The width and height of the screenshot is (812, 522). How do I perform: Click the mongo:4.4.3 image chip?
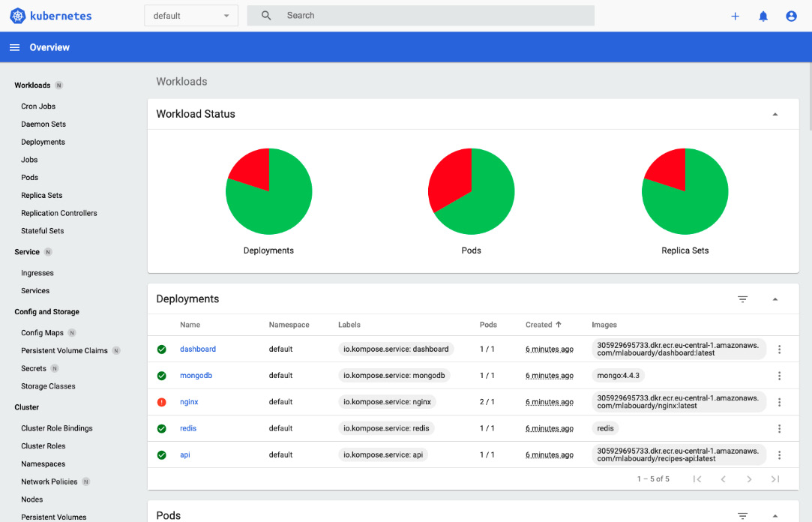[x=618, y=376]
